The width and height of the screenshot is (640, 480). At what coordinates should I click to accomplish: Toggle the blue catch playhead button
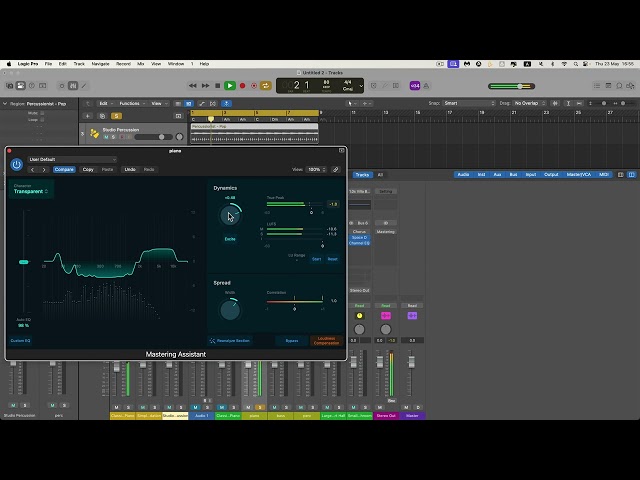227,104
